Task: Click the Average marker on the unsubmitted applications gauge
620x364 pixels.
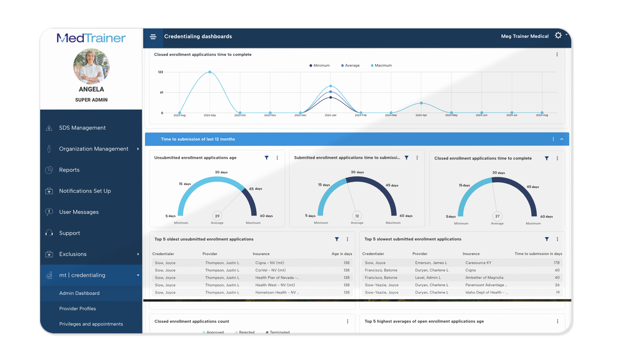Action: pos(217,216)
